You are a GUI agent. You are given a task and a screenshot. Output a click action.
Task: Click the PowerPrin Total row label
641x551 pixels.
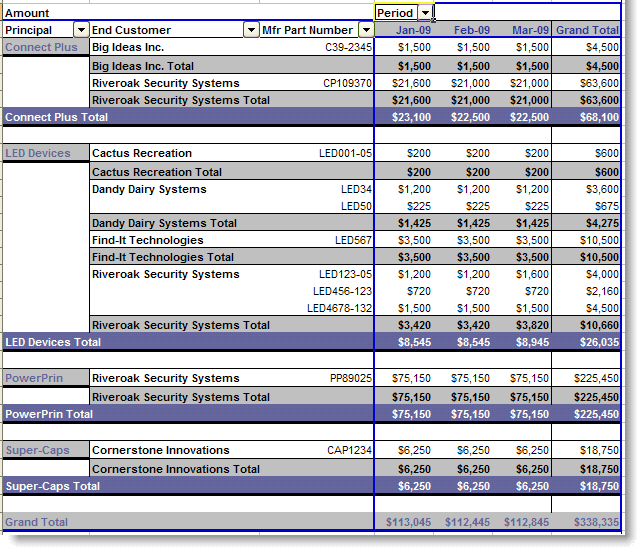coord(49,414)
